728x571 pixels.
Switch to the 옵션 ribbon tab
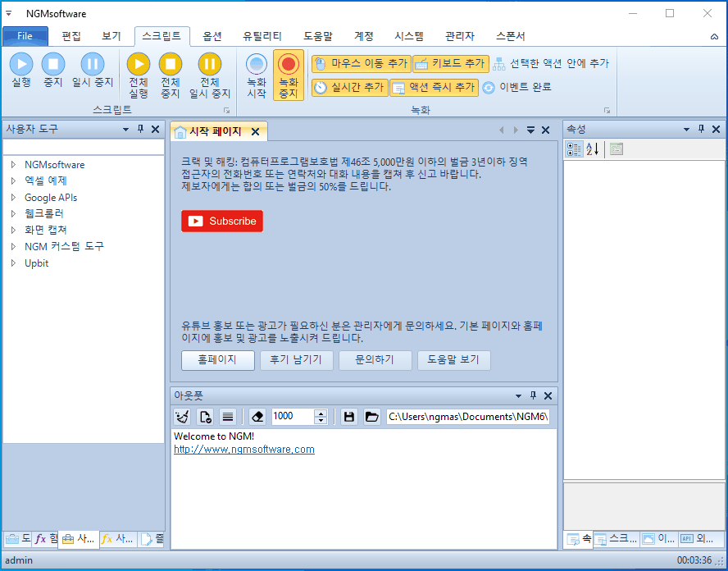[x=212, y=36]
